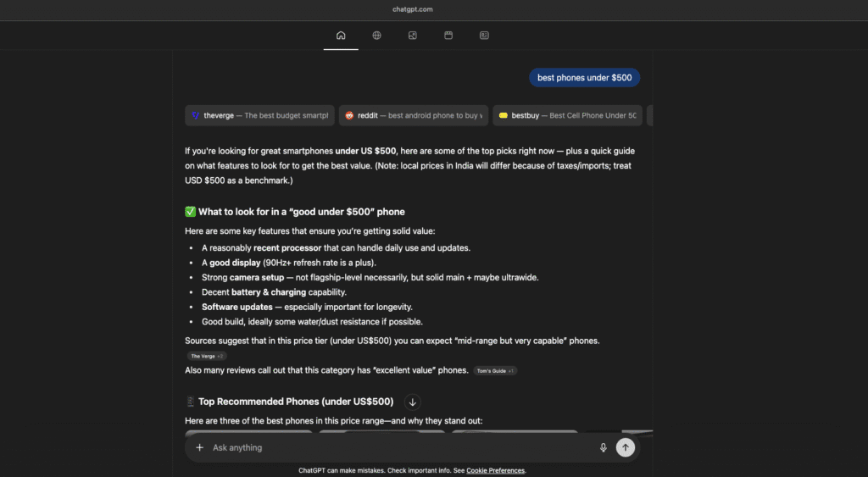Click Tom's Guide citation chip
The image size is (868, 477).
pos(495,371)
